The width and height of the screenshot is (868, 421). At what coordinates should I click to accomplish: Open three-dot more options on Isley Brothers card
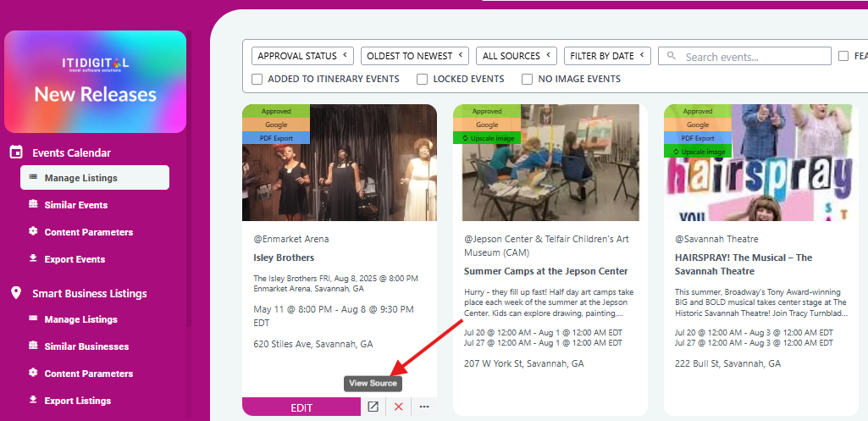coord(424,407)
